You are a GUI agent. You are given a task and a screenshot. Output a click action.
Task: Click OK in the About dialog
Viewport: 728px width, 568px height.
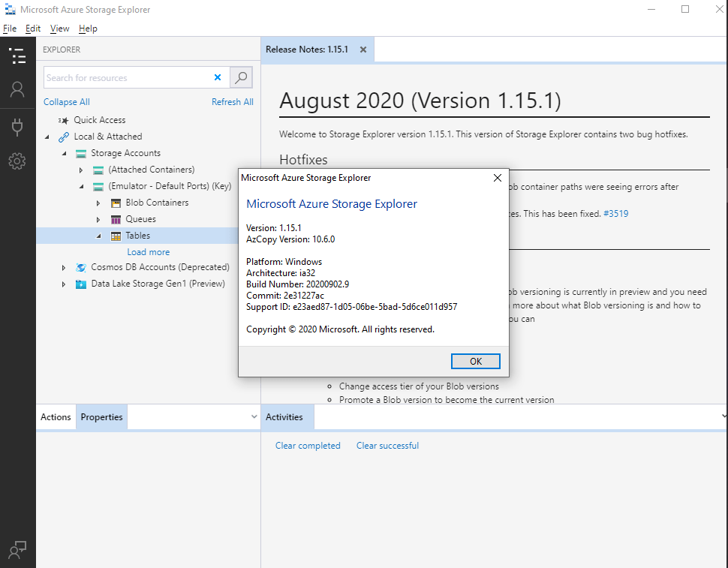[x=475, y=361]
